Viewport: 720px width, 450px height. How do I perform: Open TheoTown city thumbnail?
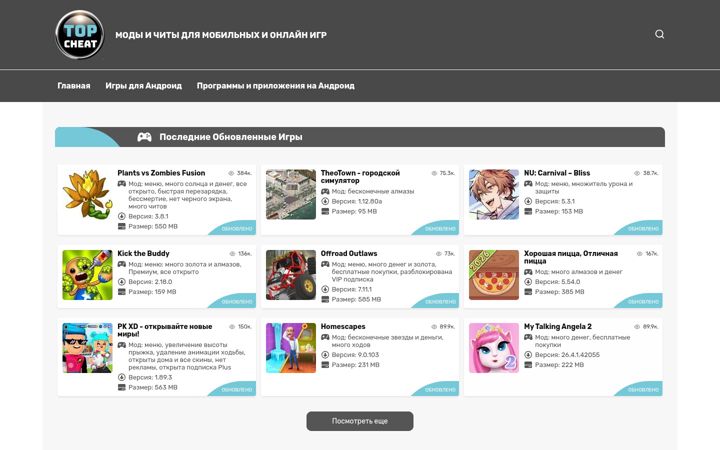(x=291, y=194)
